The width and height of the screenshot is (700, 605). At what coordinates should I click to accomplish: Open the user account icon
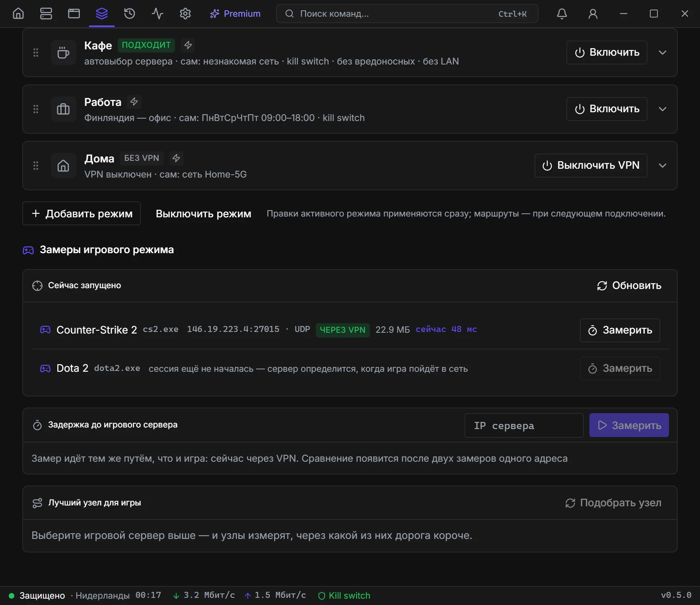click(593, 14)
